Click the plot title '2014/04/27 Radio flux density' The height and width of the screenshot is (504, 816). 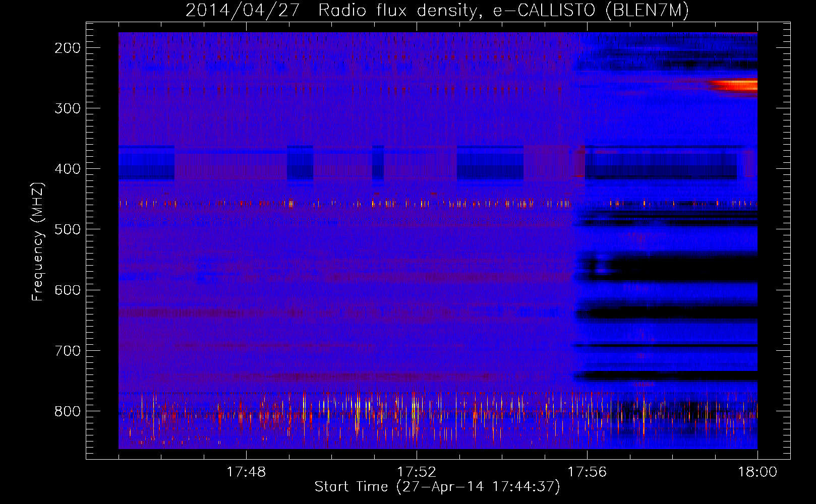click(x=331, y=11)
